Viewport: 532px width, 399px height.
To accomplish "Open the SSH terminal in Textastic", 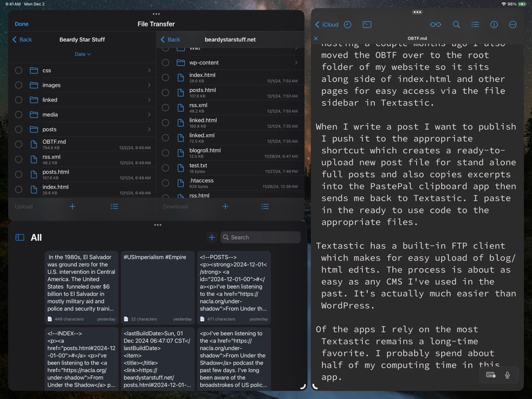I will [367, 24].
